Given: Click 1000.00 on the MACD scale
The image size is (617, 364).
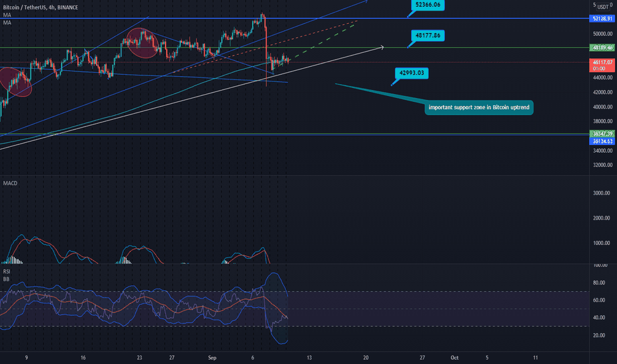Looking at the screenshot, I should (601, 243).
